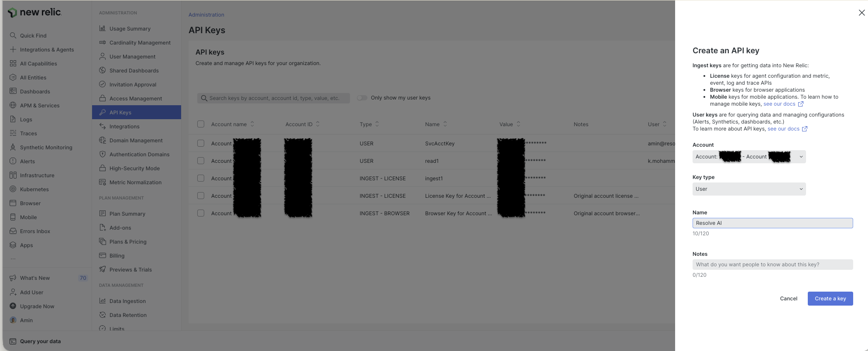Click the Cancel button

pos(789,299)
